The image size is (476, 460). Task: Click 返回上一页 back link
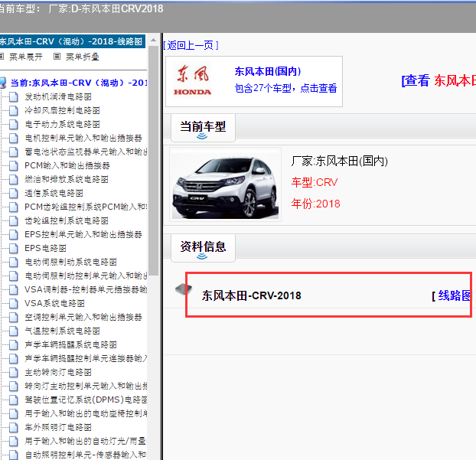[x=191, y=46]
